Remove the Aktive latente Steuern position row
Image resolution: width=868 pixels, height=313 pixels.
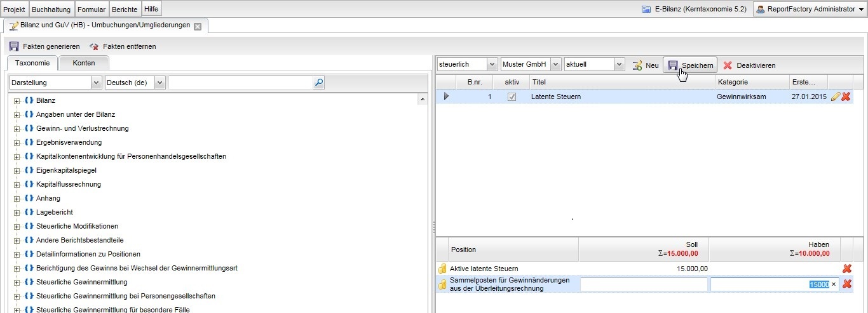click(x=846, y=269)
